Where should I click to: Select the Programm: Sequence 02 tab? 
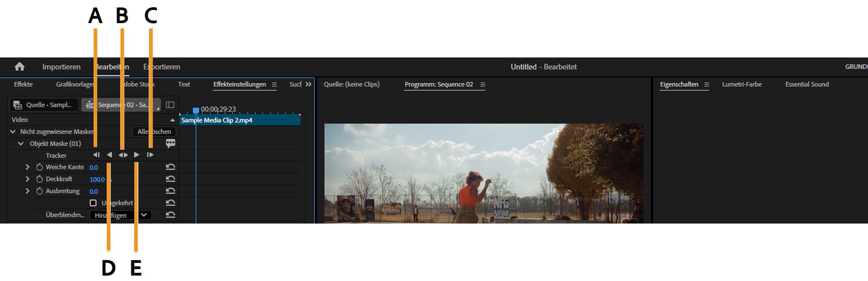point(439,84)
